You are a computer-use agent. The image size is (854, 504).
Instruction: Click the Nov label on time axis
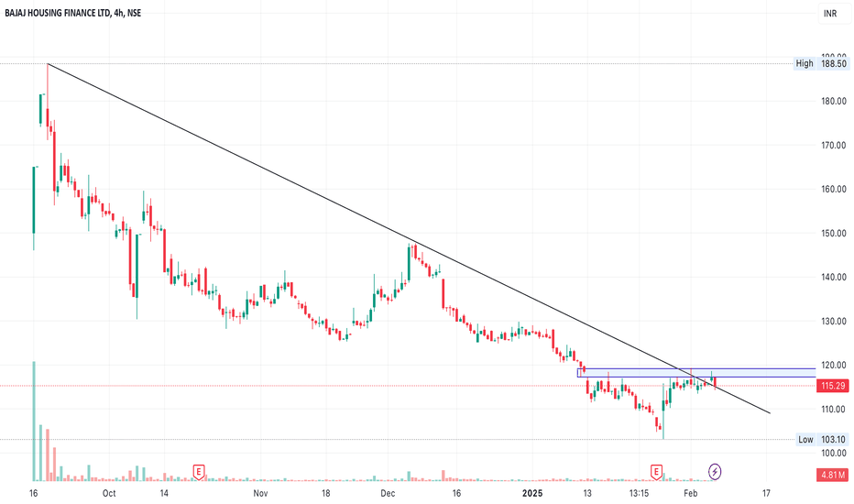[261, 494]
